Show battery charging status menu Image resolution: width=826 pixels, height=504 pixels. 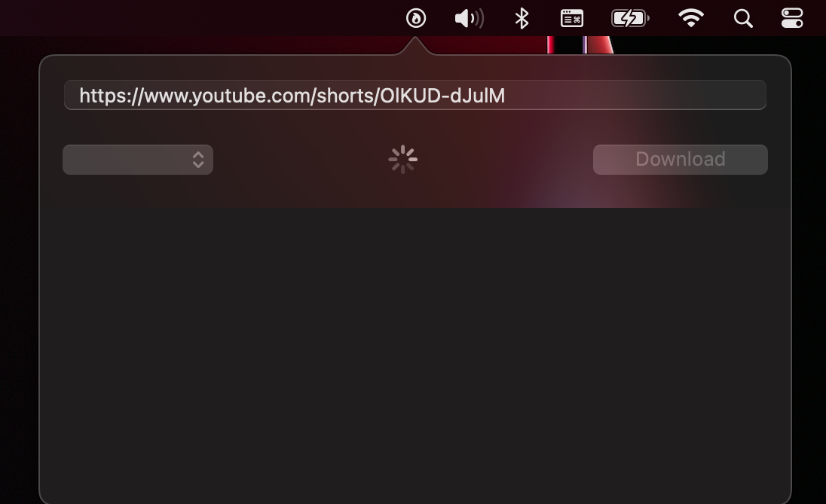(630, 18)
